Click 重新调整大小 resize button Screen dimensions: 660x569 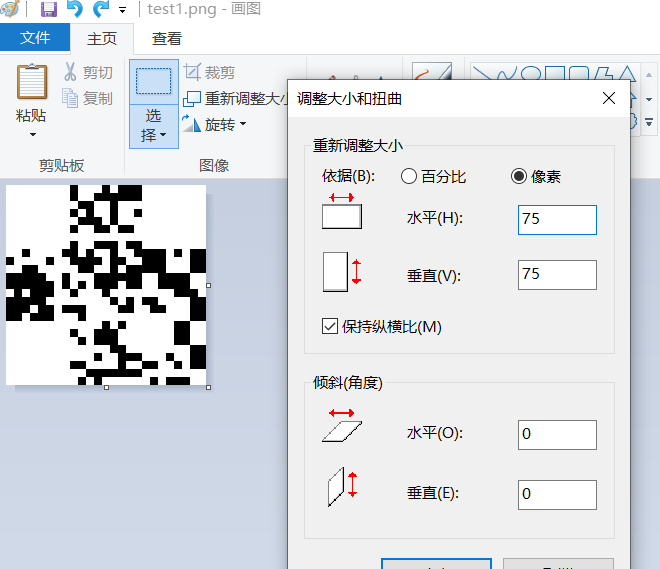[235, 99]
